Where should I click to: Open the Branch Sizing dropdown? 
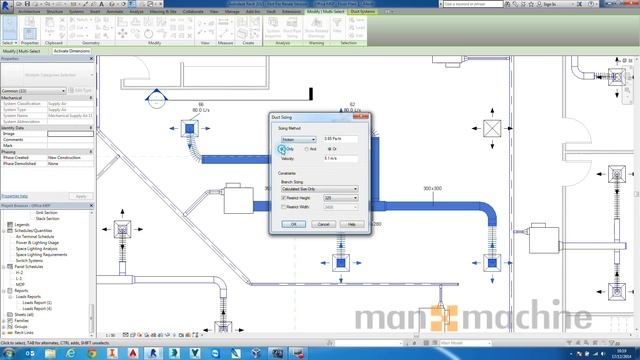(x=320, y=189)
